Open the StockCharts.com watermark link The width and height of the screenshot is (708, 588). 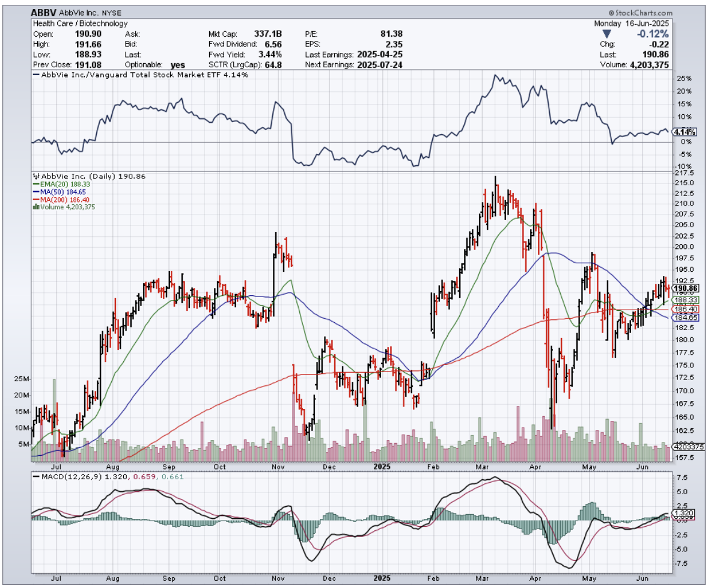coord(643,12)
